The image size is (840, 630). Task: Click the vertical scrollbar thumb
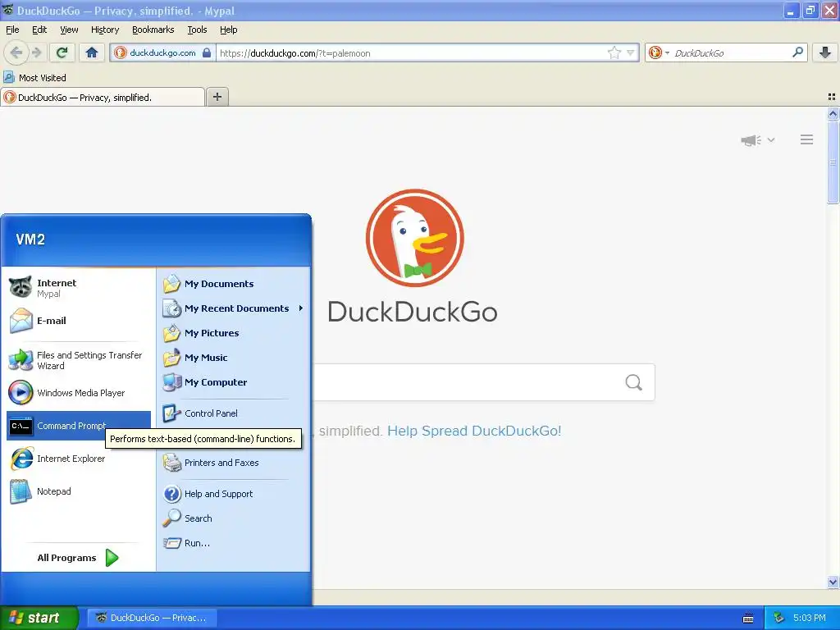833,162
